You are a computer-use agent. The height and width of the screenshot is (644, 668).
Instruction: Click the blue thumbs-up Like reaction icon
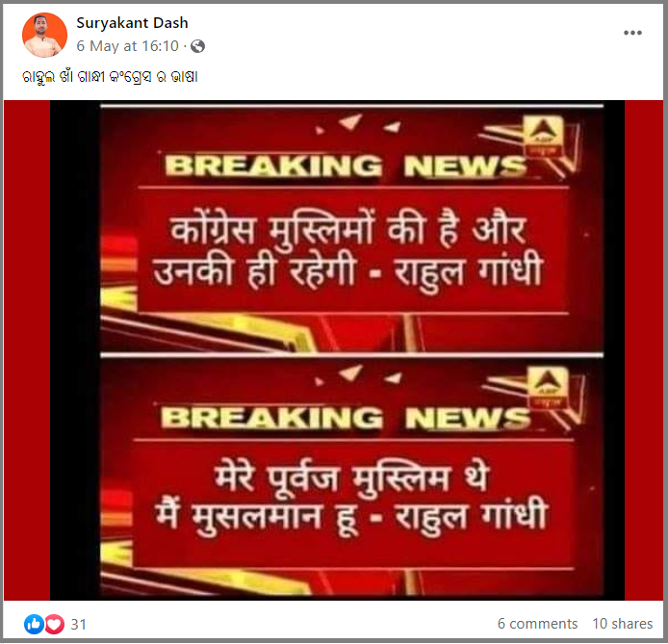(x=34, y=625)
